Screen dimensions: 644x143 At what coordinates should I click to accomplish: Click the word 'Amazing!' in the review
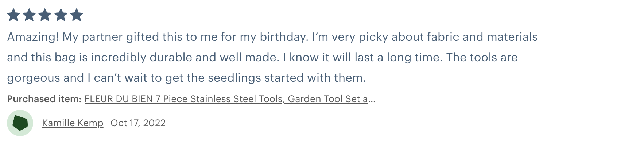tap(33, 37)
